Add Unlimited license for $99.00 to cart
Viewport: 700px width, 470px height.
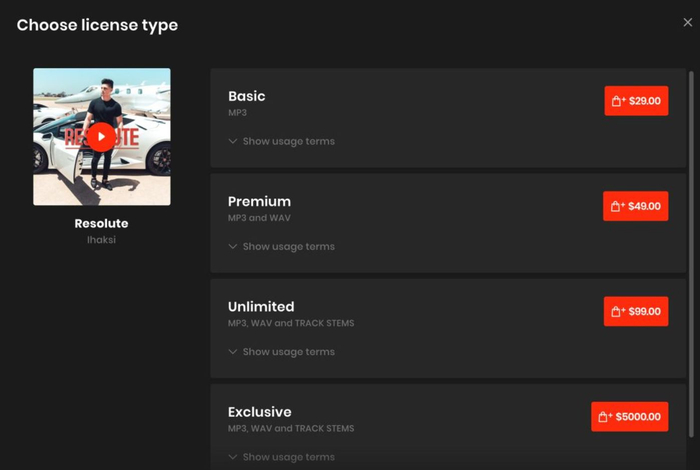(636, 311)
